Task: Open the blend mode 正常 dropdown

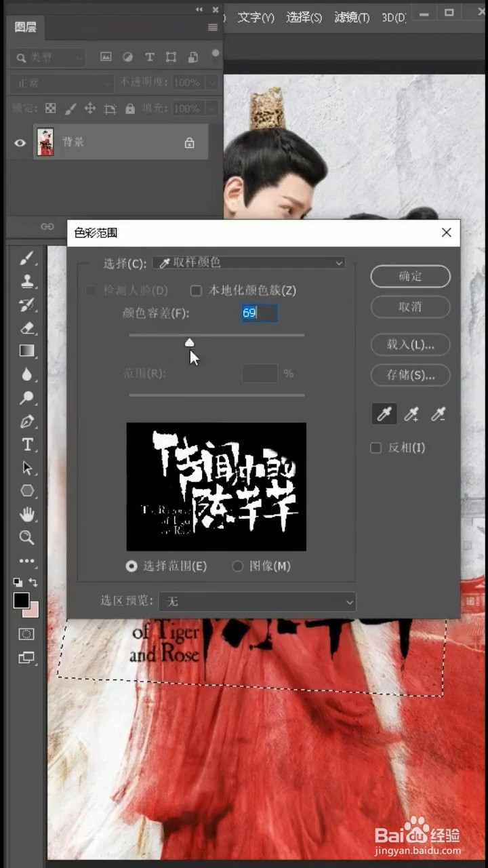Action: [62, 83]
